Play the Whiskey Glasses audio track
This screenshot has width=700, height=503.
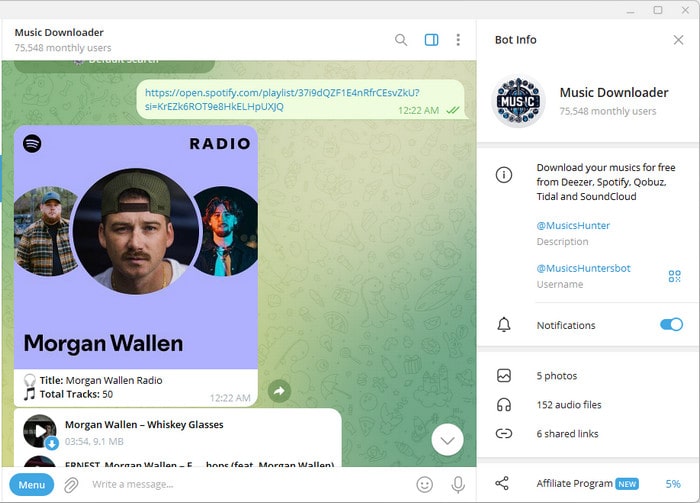point(40,431)
